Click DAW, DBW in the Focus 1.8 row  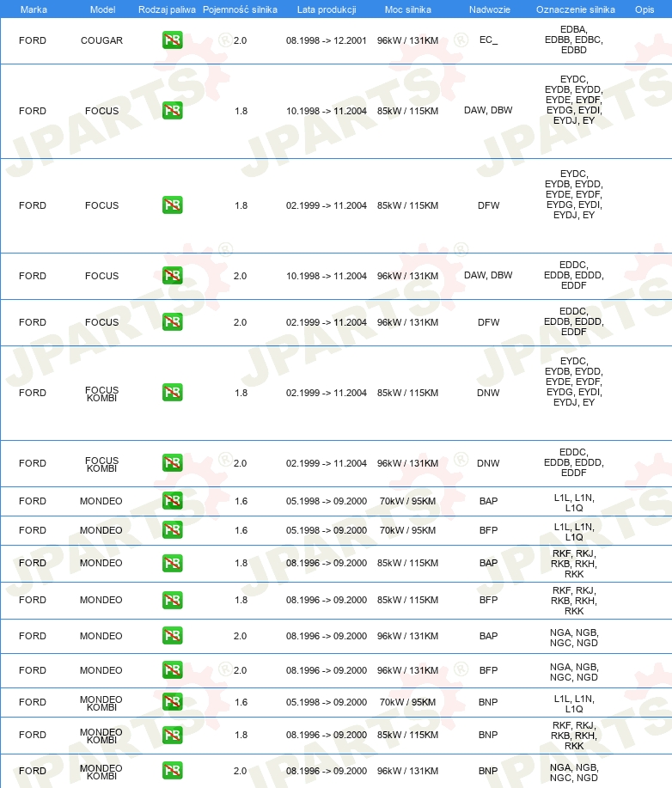pos(488,110)
